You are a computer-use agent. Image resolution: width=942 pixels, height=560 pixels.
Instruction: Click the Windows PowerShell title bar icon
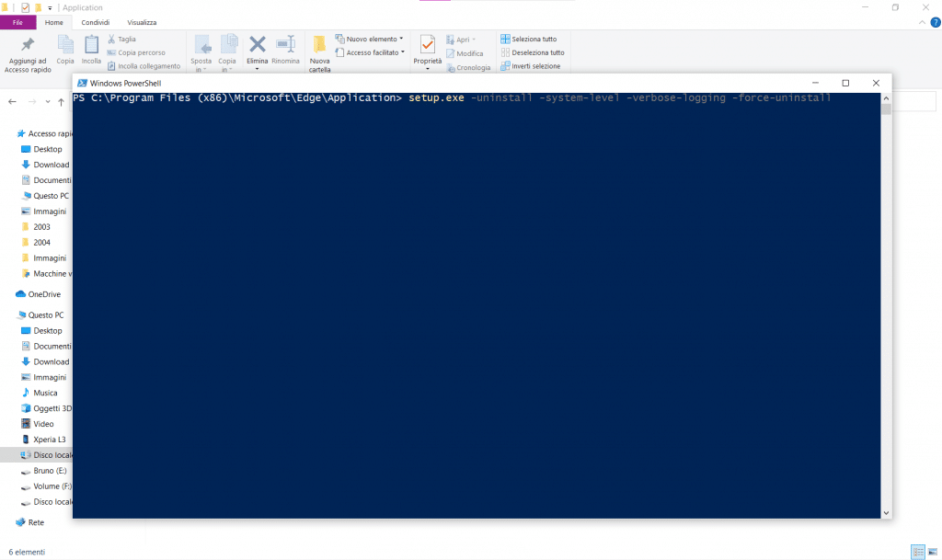tap(83, 83)
